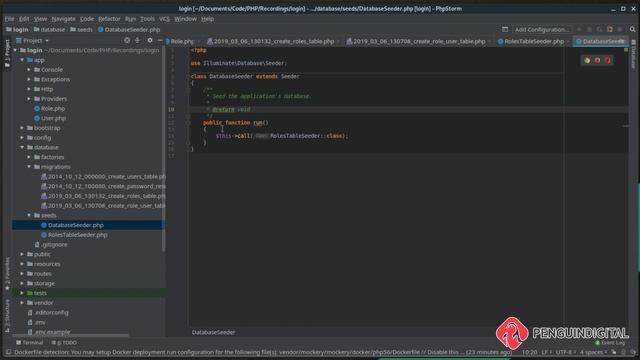Image resolution: width=640 pixels, height=360 pixels.
Task: Click the Run toolbar icon
Action: [x=579, y=29]
